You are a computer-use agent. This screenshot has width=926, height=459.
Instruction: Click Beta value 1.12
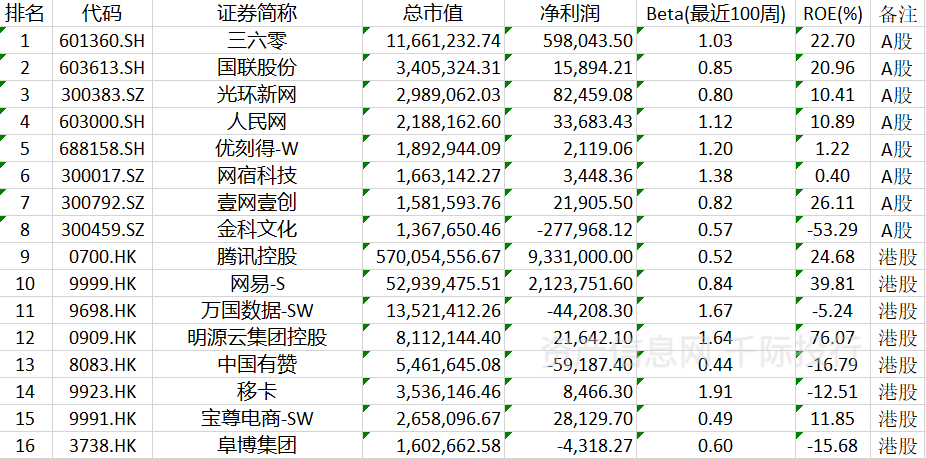click(x=716, y=122)
